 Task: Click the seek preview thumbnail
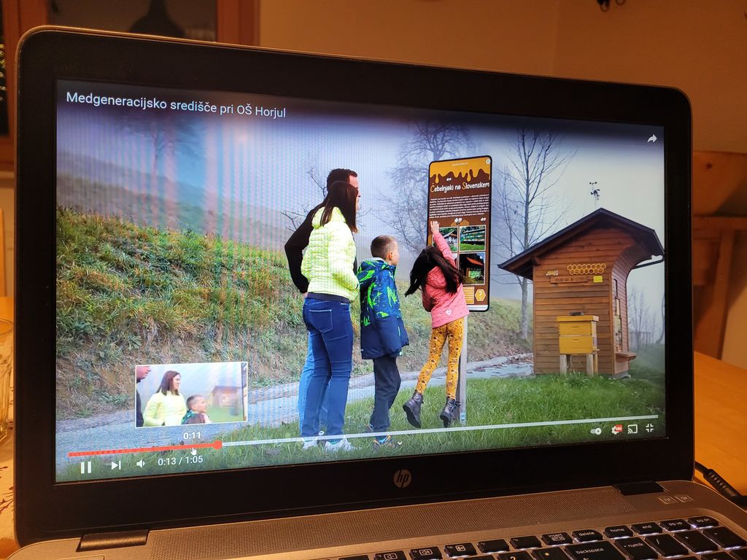[191, 394]
